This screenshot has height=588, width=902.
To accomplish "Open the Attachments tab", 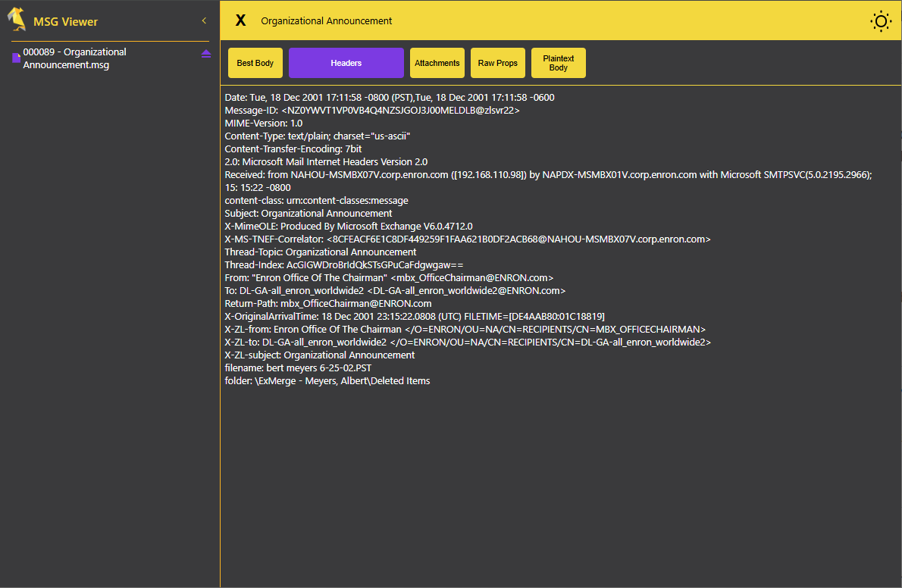I will (437, 63).
